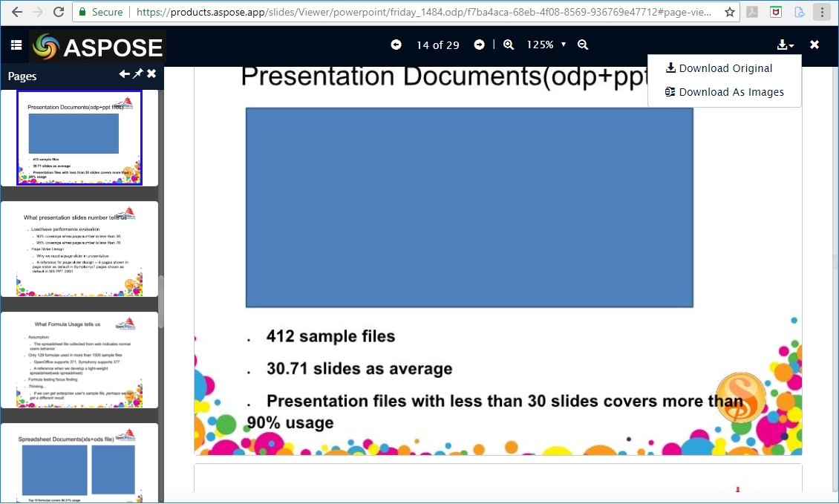The height and width of the screenshot is (504, 839).
Task: Click the browser reload icon
Action: coord(56,12)
